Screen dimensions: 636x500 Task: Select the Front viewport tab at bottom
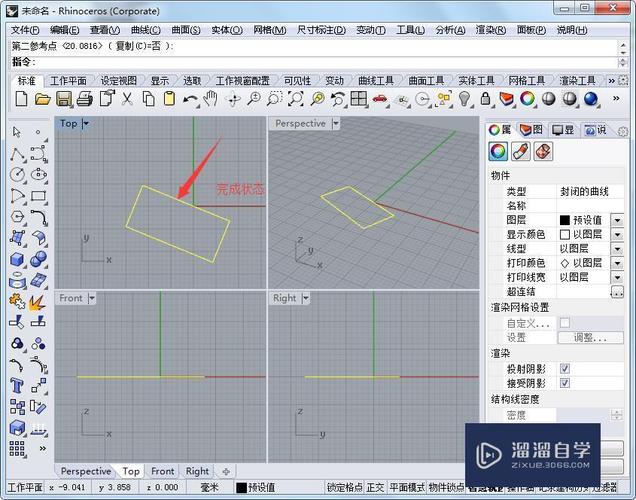pyautogui.click(x=162, y=471)
